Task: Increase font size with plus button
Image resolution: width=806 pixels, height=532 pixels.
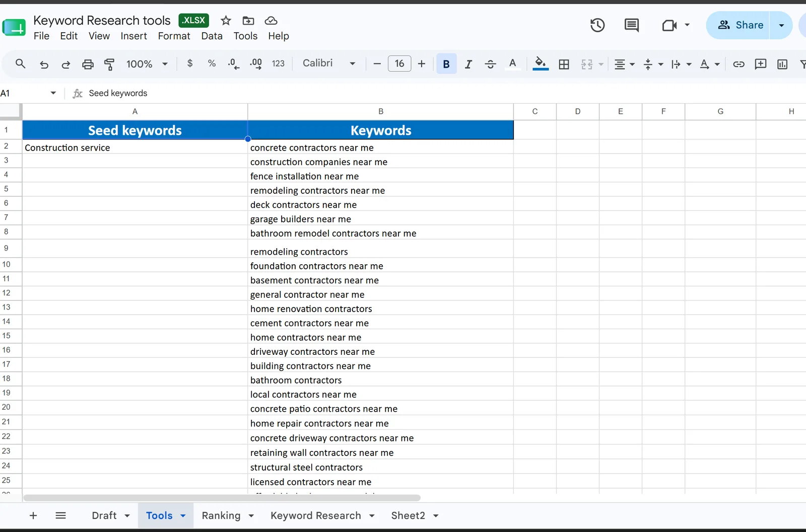Action: click(x=422, y=63)
